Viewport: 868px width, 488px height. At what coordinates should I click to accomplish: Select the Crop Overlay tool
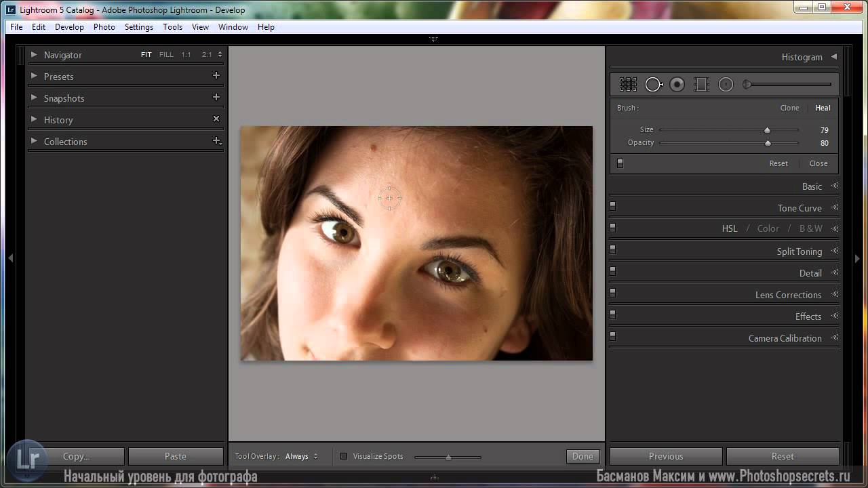pos(628,84)
